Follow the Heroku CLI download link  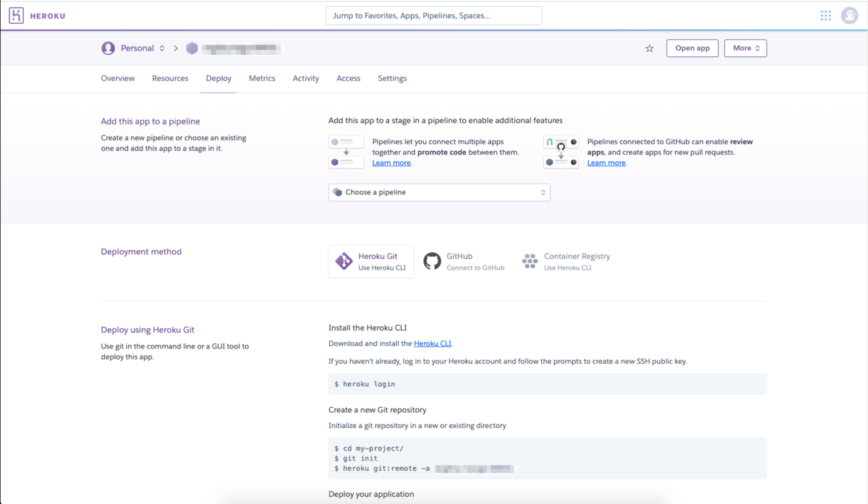(433, 343)
